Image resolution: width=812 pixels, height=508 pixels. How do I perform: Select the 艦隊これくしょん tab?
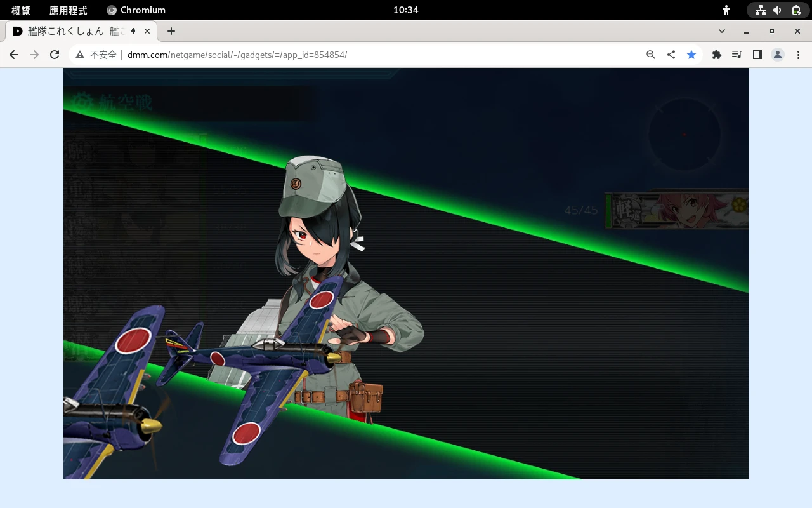pyautogui.click(x=73, y=31)
